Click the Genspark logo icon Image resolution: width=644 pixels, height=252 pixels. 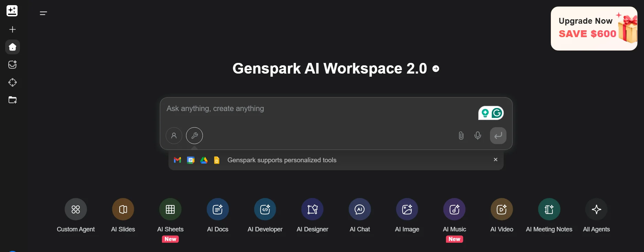[x=12, y=11]
